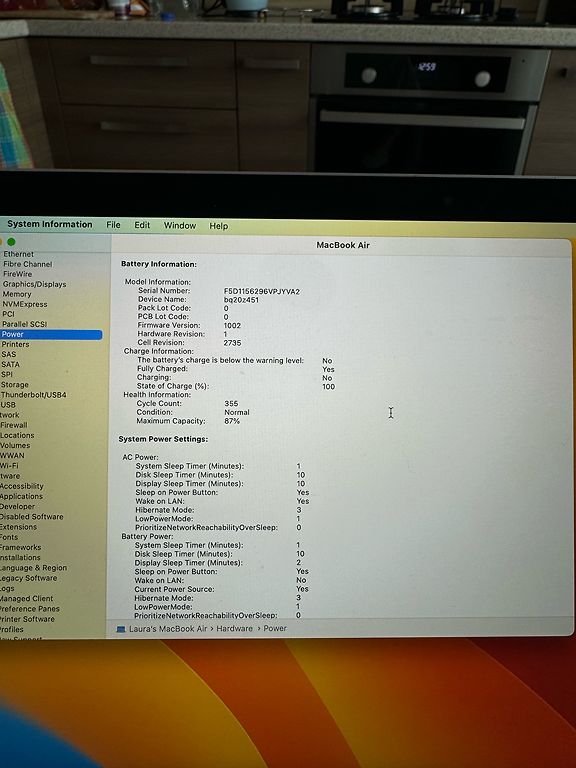Open the Edit menu
The height and width of the screenshot is (768, 576).
point(142,225)
